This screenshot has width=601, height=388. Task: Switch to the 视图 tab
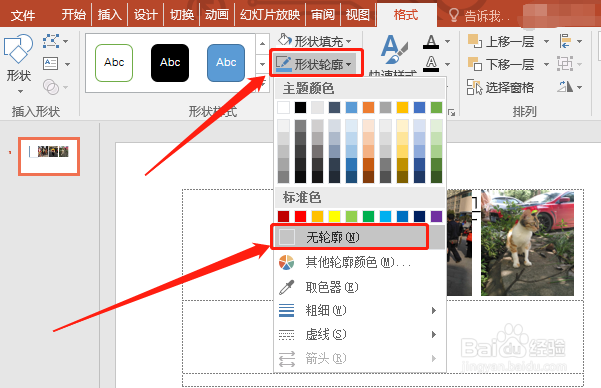(358, 15)
